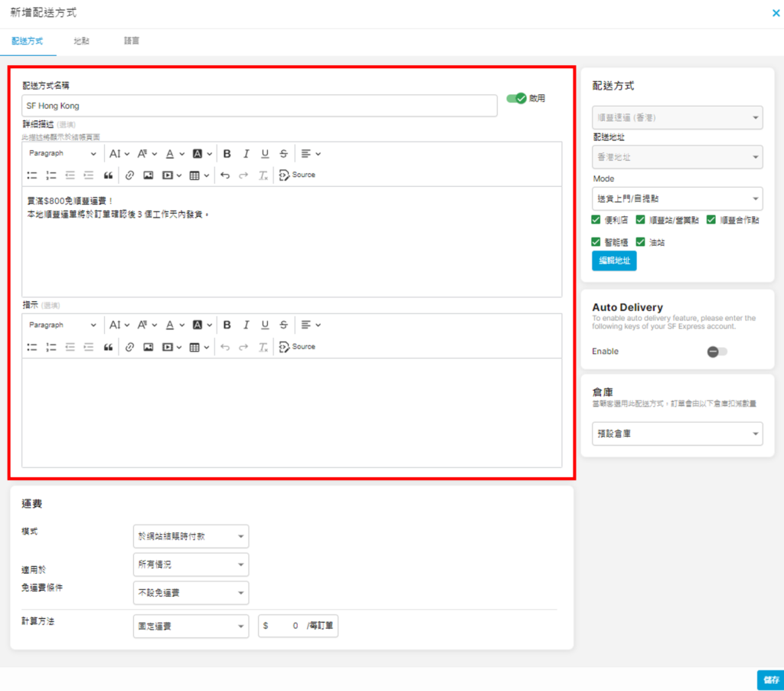Switch to the 語言 tab

click(132, 41)
